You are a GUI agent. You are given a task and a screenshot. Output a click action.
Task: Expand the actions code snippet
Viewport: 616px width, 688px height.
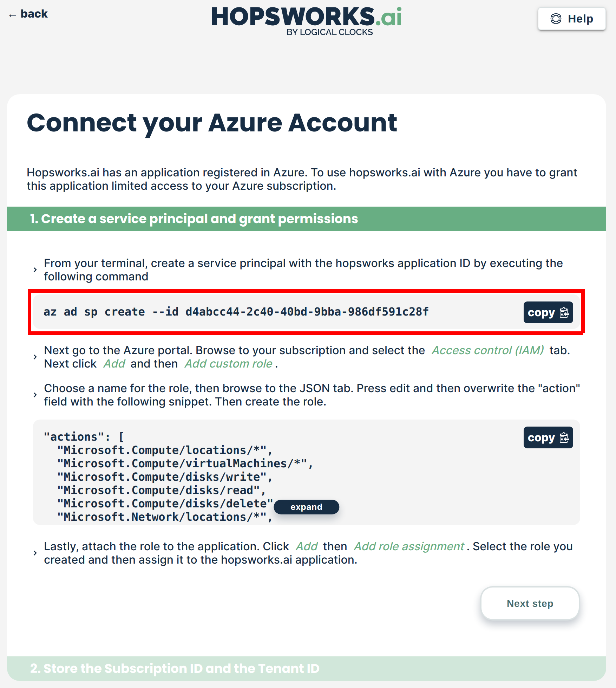coord(306,507)
